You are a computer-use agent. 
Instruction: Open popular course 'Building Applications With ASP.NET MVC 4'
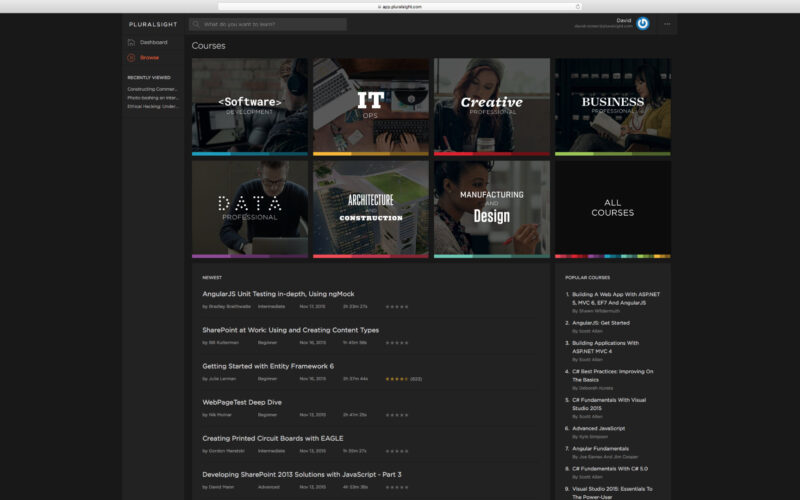[x=605, y=347]
